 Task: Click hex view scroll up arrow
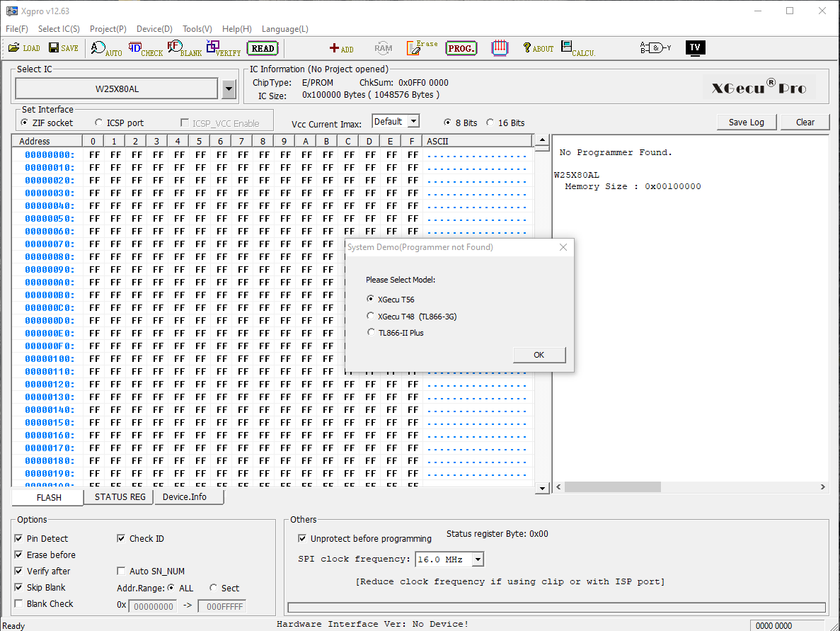click(x=542, y=140)
